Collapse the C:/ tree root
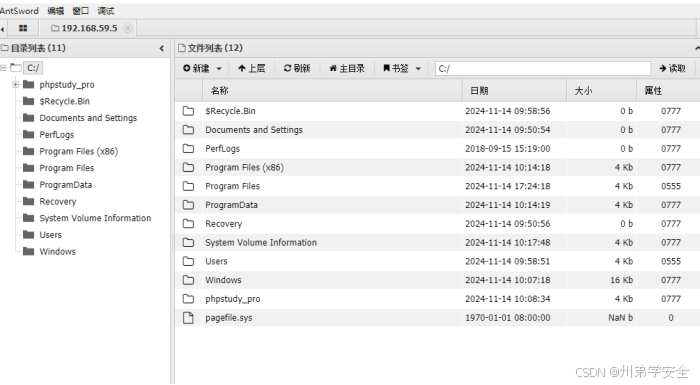The height and width of the screenshot is (385, 700). [4, 68]
